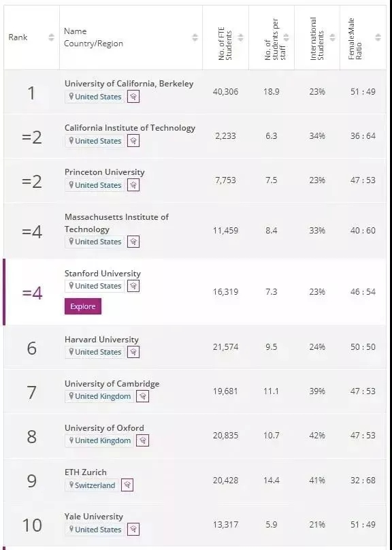Image resolution: width=392 pixels, height=550 pixels.
Task: Click the compare flag icon next to Harvard University
Action: click(133, 352)
